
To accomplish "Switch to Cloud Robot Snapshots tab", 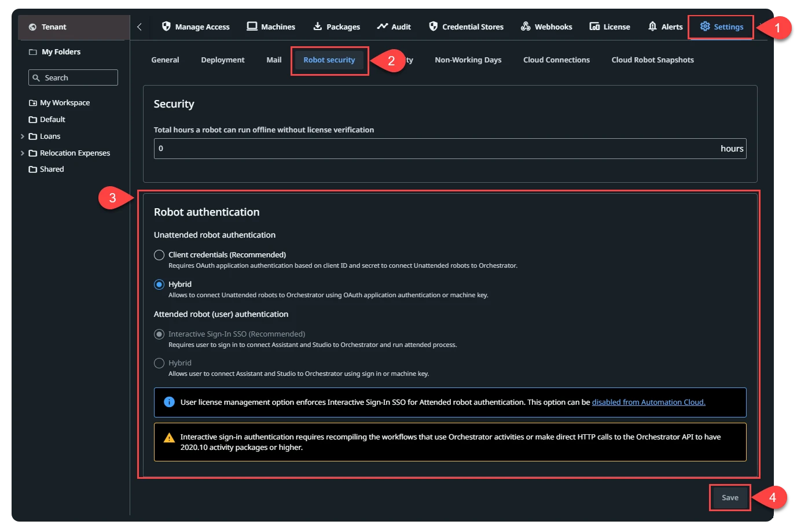I will pos(652,60).
